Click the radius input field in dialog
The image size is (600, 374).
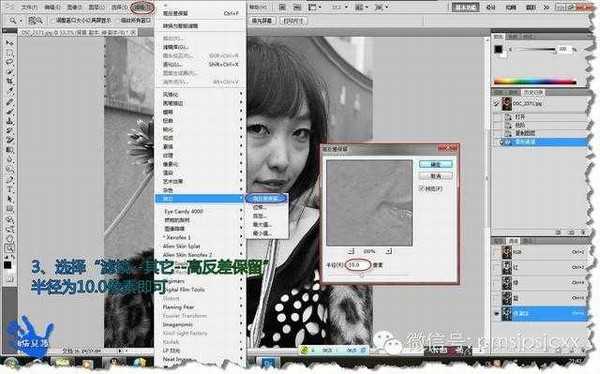pos(357,265)
